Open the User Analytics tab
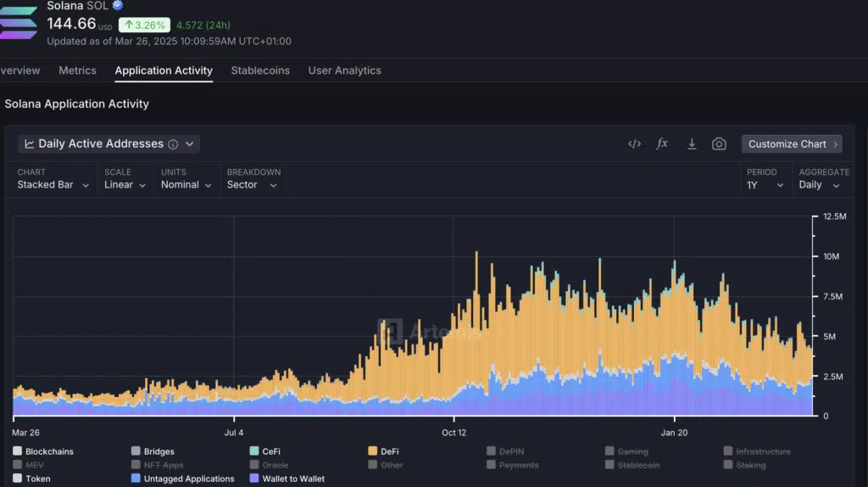868x487 pixels. 344,70
